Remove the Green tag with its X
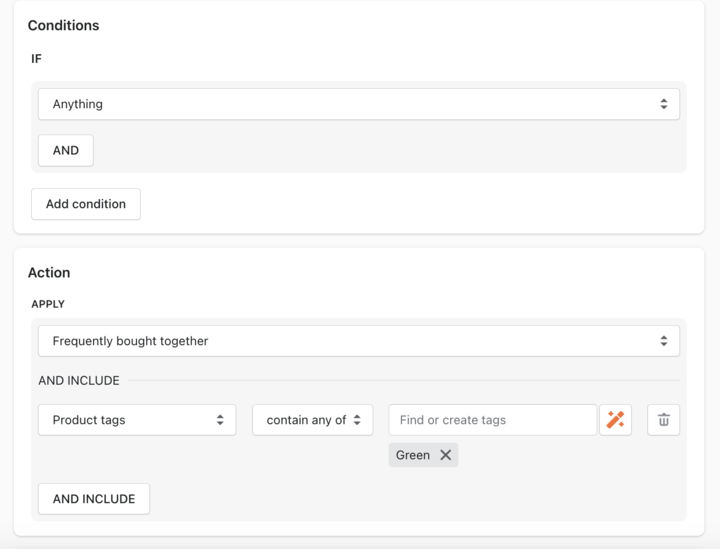The width and height of the screenshot is (720, 549). 446,455
